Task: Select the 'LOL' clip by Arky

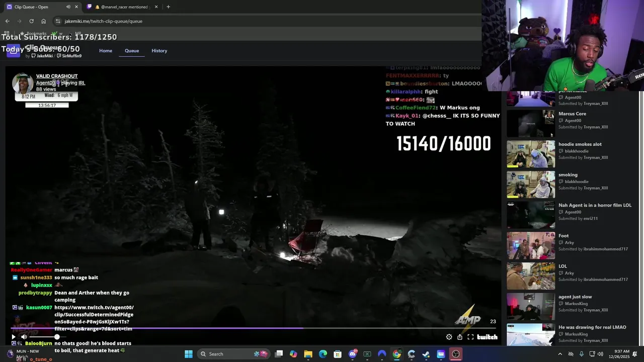Action: [562, 266]
